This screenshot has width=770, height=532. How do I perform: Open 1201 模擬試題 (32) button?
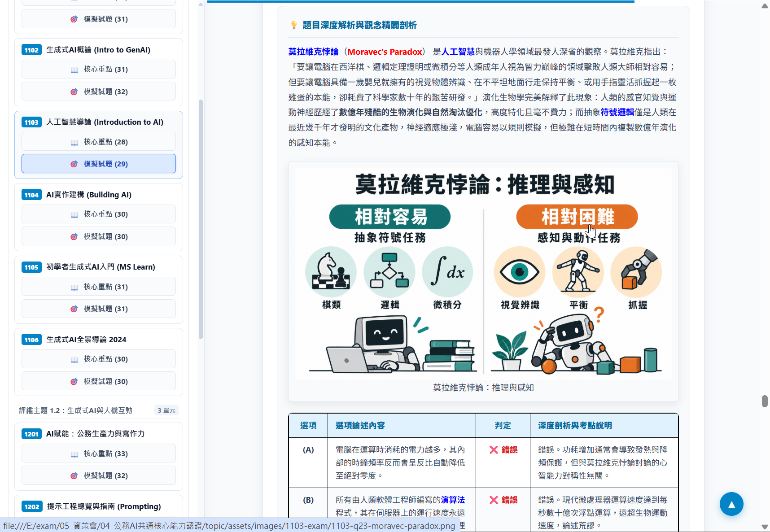click(99, 475)
